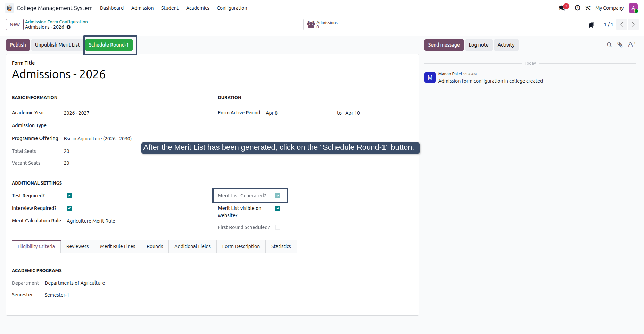Click the Schedule Round-1 button
644x334 pixels.
click(109, 45)
